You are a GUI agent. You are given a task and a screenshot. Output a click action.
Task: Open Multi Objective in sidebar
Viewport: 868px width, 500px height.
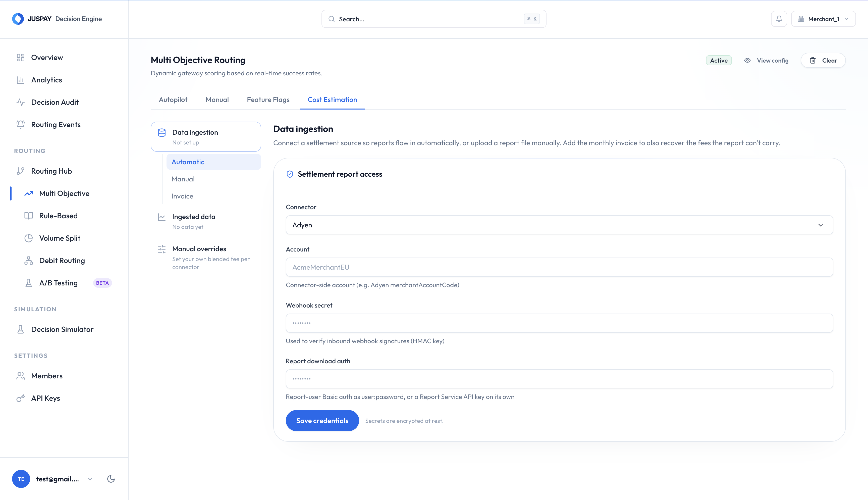point(64,193)
